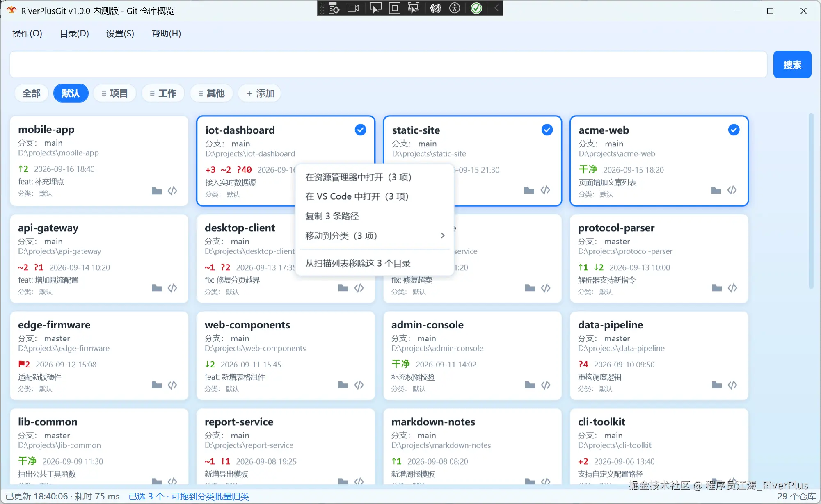Open data-pipeline code icon
The height and width of the screenshot is (504, 821).
732,385
